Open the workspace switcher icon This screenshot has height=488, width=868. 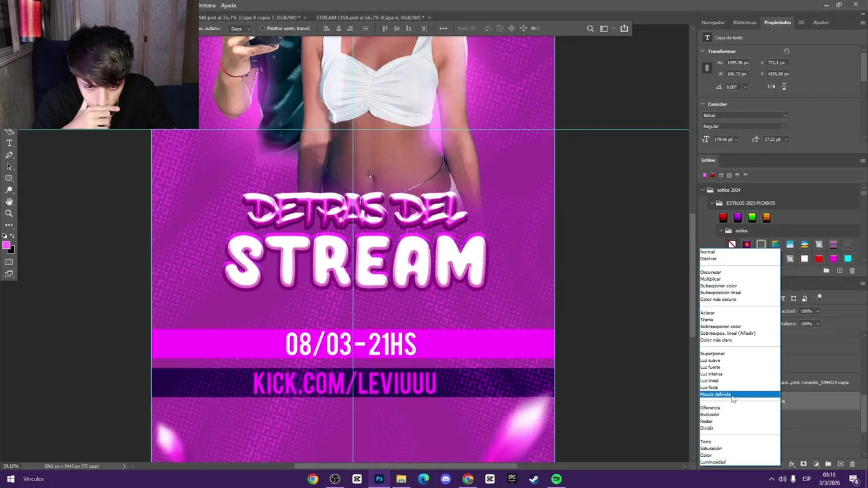tap(605, 28)
